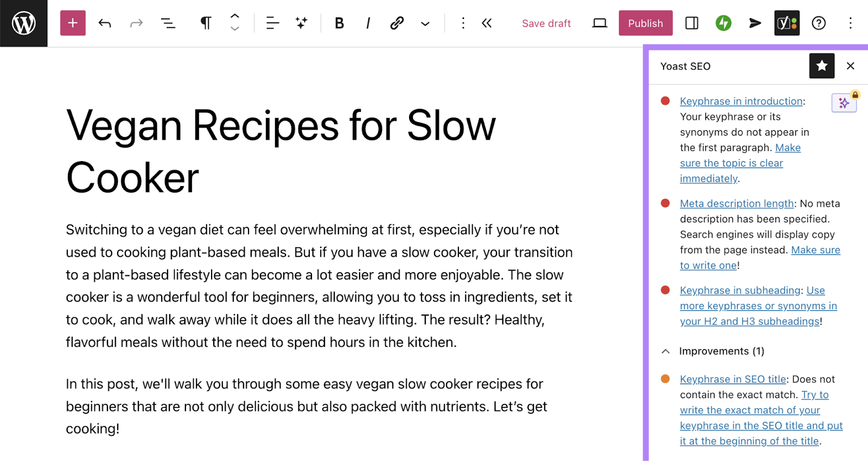
Task: Click the paragraph block type icon
Action: coord(206,23)
